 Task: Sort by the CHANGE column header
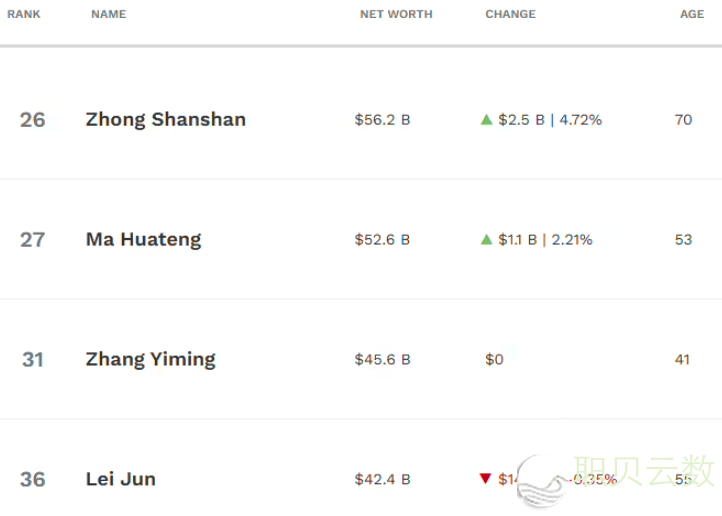(x=510, y=14)
